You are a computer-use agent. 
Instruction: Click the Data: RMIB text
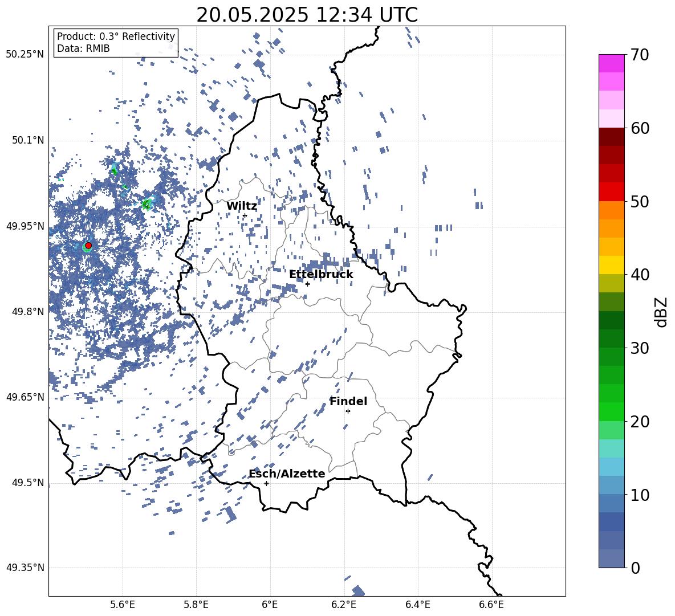coord(83,48)
